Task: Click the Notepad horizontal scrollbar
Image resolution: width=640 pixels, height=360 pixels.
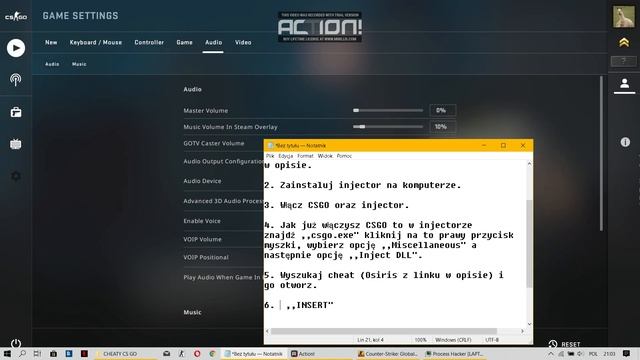Action: (x=384, y=331)
